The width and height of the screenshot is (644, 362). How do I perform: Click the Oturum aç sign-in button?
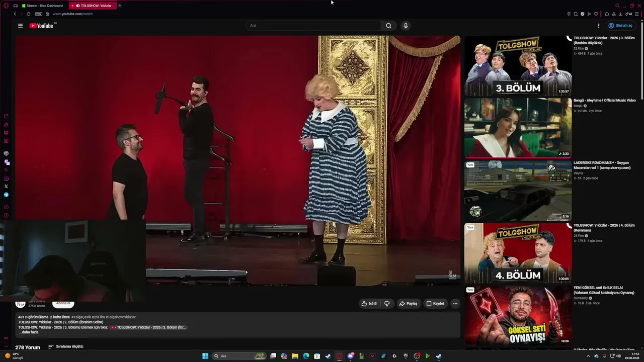[621, 26]
